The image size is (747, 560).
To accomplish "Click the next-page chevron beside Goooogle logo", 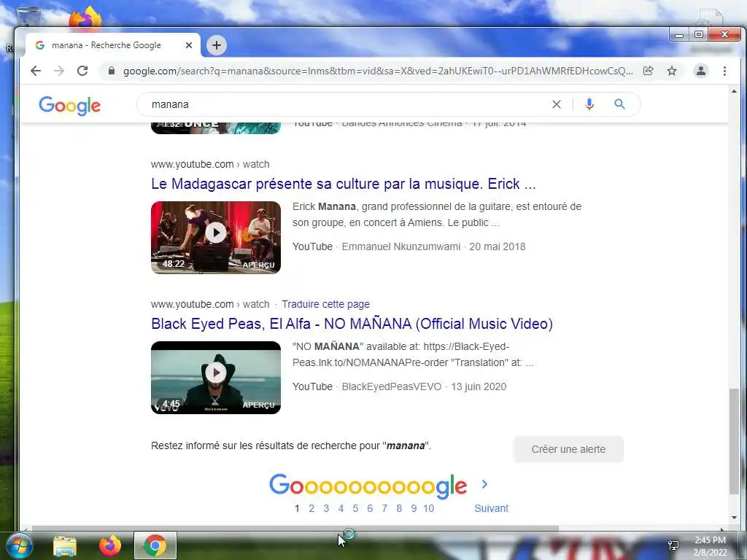I will tap(484, 484).
